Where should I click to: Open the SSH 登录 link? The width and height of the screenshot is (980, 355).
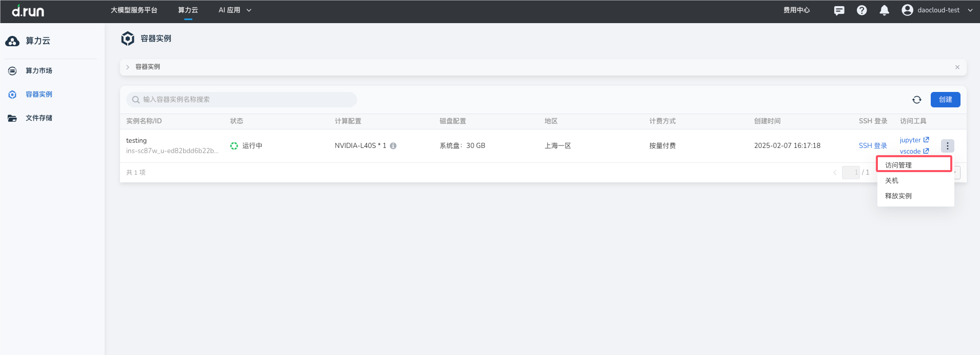click(x=872, y=146)
